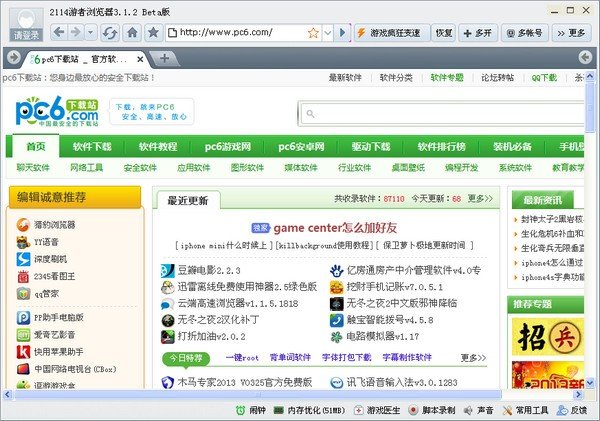Click the 最新软件 top link
The height and width of the screenshot is (421, 600).
345,78
